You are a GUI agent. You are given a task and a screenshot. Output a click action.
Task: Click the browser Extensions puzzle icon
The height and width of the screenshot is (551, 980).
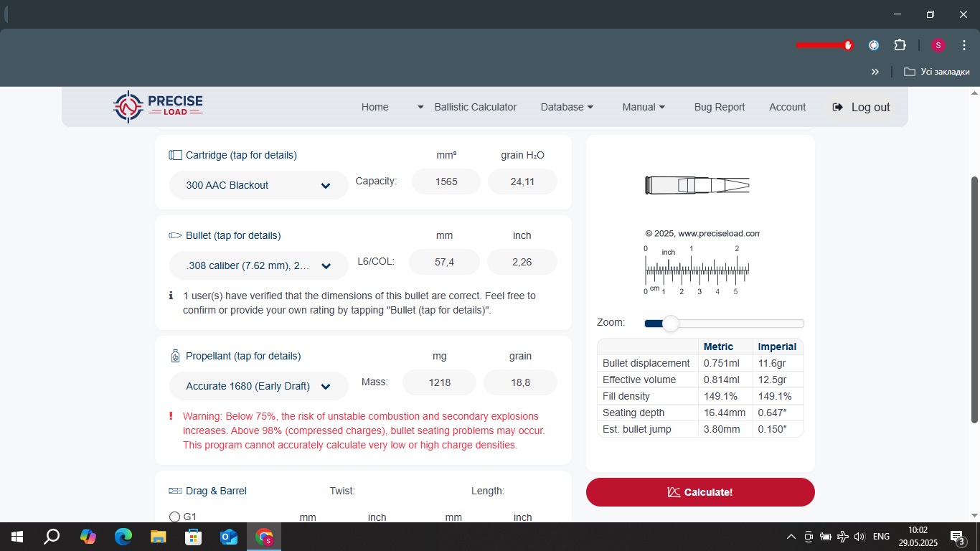[x=900, y=45]
